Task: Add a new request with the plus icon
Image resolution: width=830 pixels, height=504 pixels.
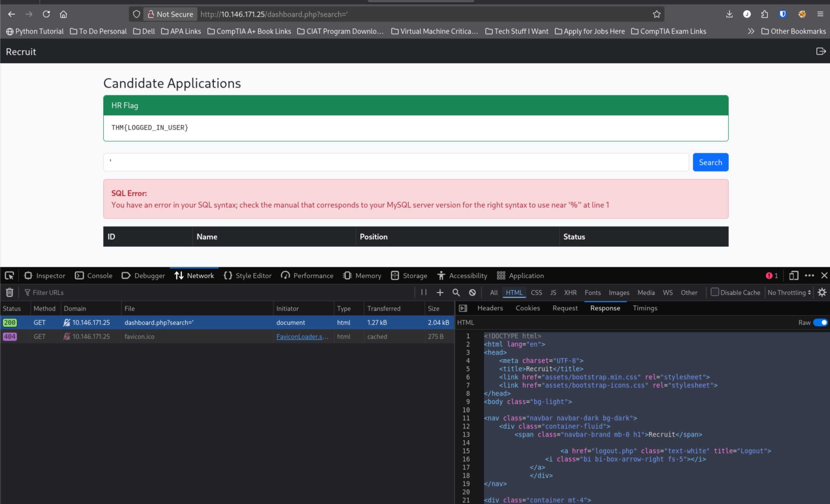Action: [x=440, y=292]
